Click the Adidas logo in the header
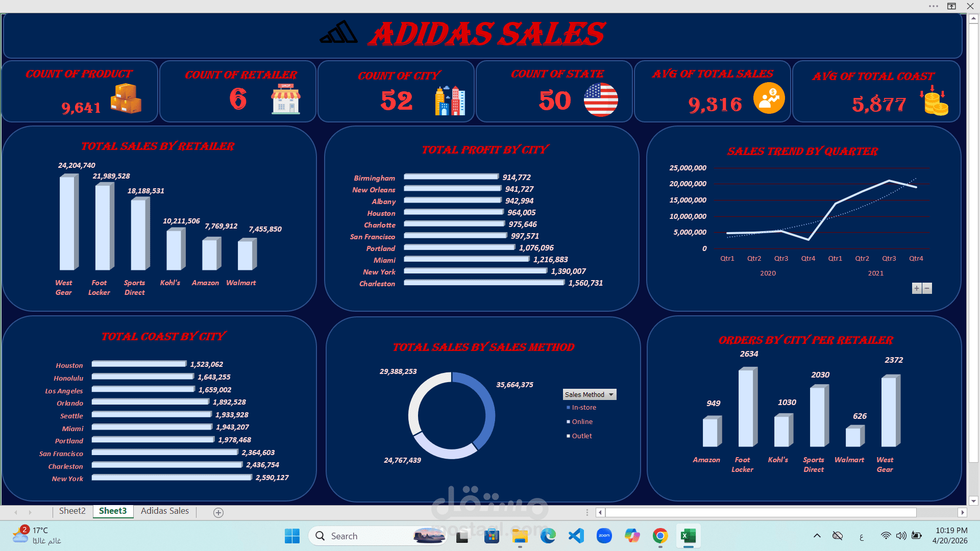 pyautogui.click(x=338, y=32)
